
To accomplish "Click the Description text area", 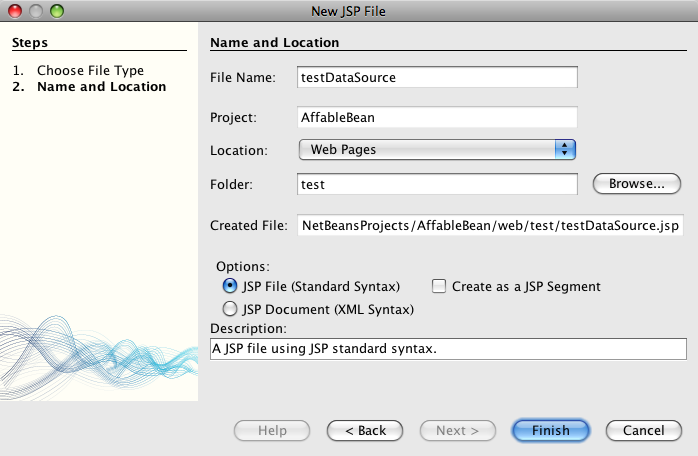I will point(448,348).
